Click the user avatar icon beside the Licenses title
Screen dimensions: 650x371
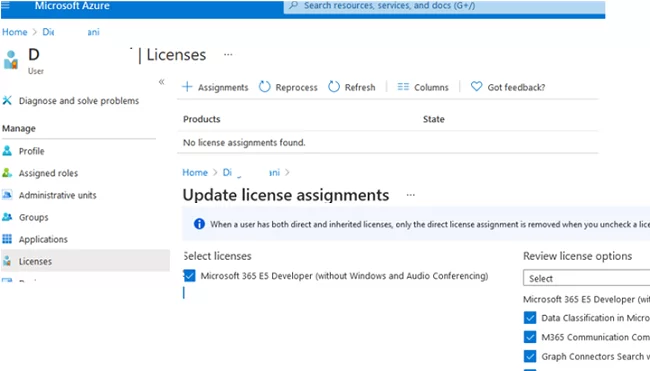click(11, 60)
